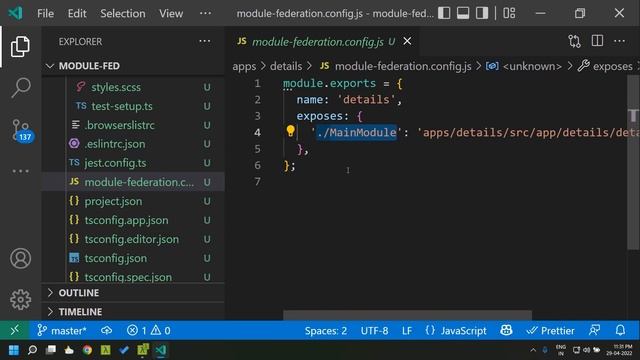Change encoding via UTF-8
Screen dimensions: 640x360
[x=374, y=331]
